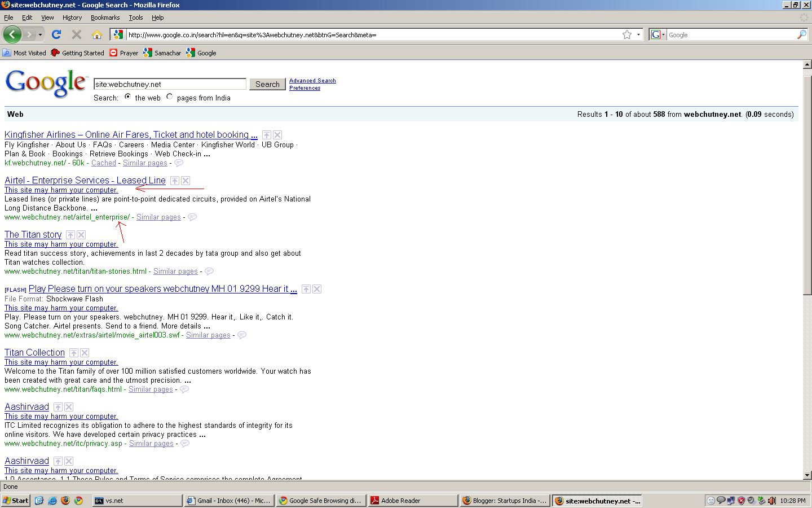This screenshot has height=508, width=812.
Task: Click the volume icon in system tray
Action: point(771,501)
